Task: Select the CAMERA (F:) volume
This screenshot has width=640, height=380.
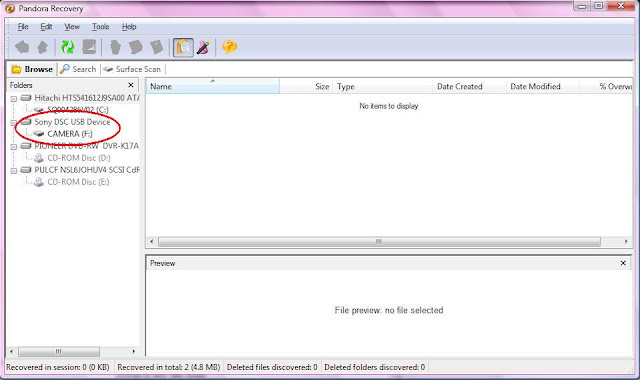Action: [70, 133]
